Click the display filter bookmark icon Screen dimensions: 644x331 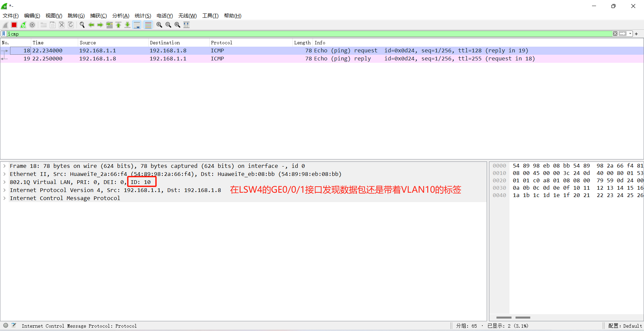[4, 34]
